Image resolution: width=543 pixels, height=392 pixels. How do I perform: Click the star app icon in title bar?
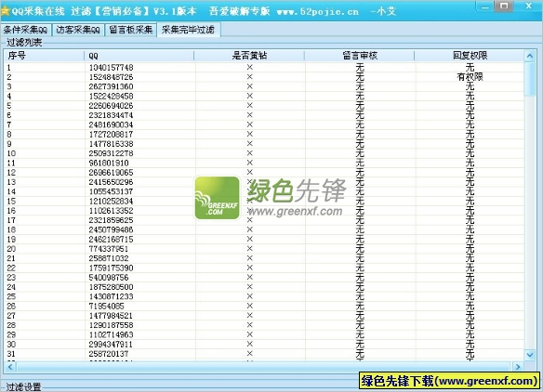5,11
